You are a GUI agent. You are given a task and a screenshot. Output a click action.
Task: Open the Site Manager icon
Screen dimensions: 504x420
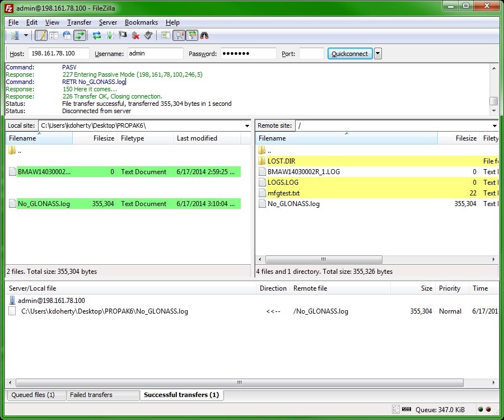point(15,35)
